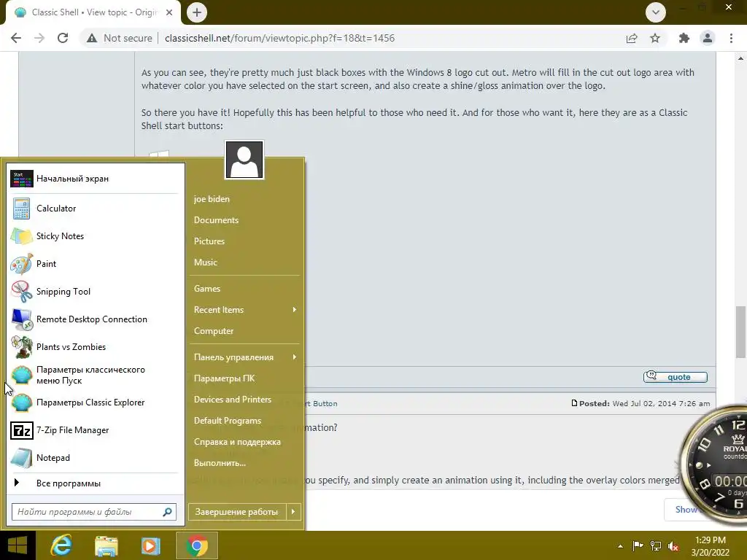
Task: Open the taskbar clock and date
Action: (x=711, y=546)
